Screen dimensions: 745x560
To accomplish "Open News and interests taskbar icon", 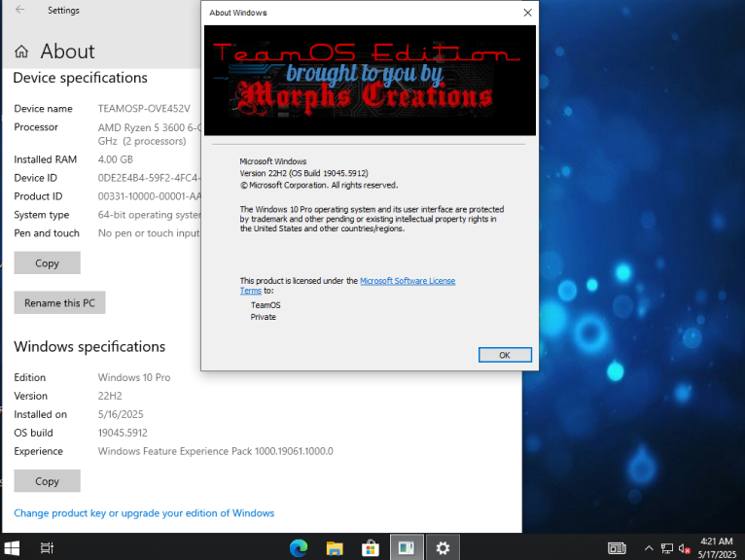I will tap(617, 548).
